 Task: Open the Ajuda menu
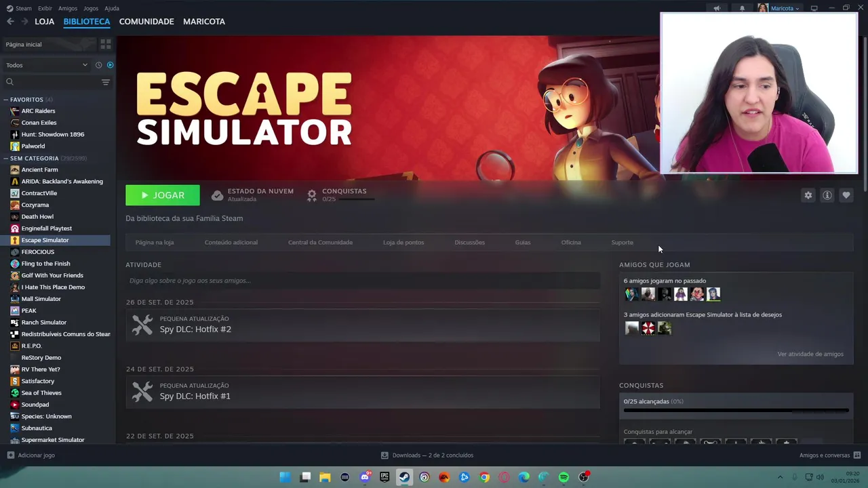click(x=112, y=8)
